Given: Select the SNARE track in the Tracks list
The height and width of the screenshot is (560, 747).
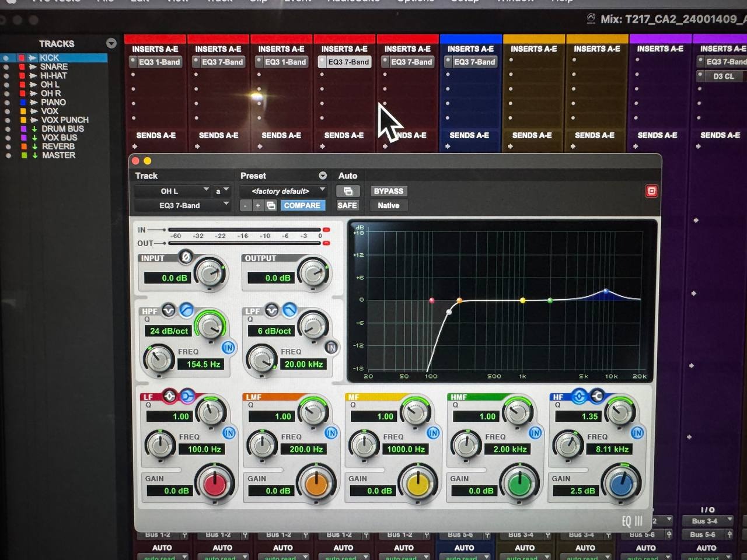Looking at the screenshot, I should point(54,67).
